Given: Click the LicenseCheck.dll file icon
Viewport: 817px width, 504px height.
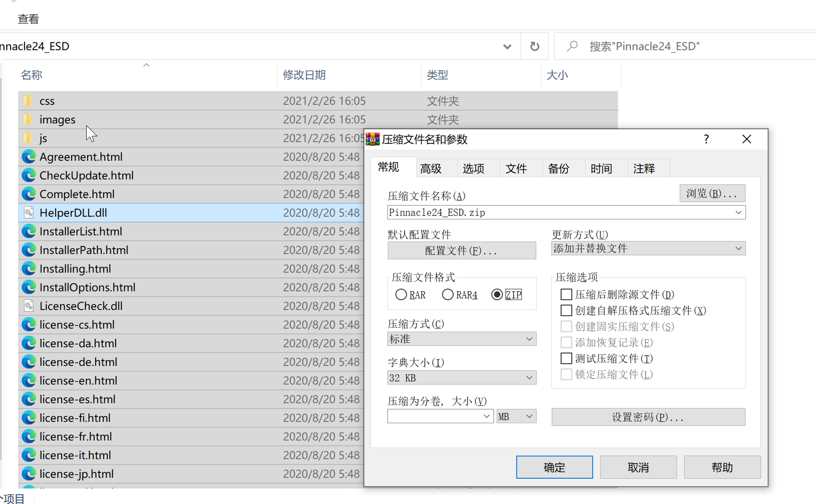Looking at the screenshot, I should [29, 306].
